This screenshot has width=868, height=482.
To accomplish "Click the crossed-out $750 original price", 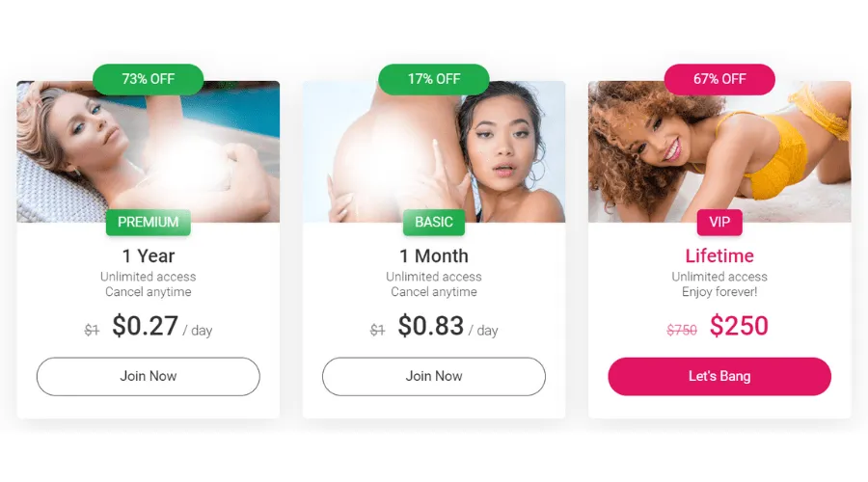I will coord(682,330).
